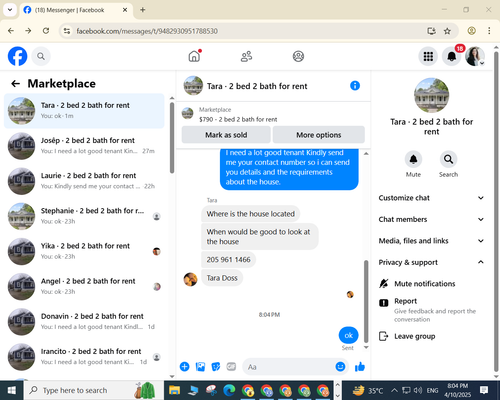
Task: Open the Marketplace listing link $790
Action: click(x=238, y=119)
